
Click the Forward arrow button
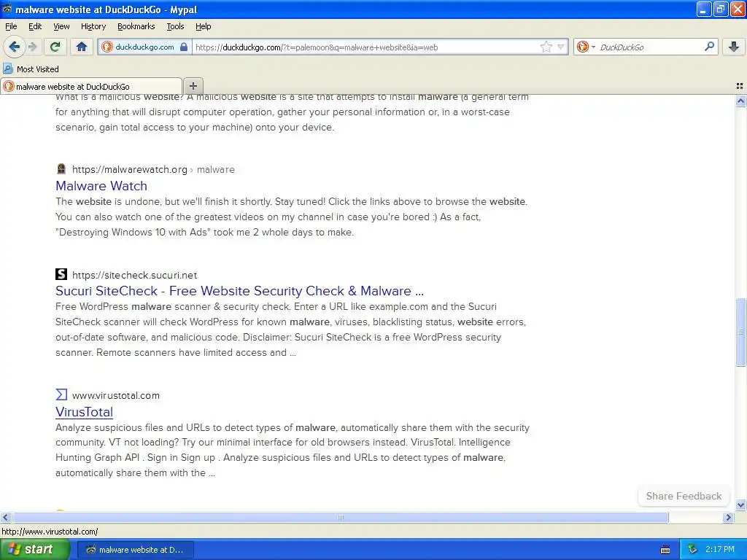click(32, 47)
